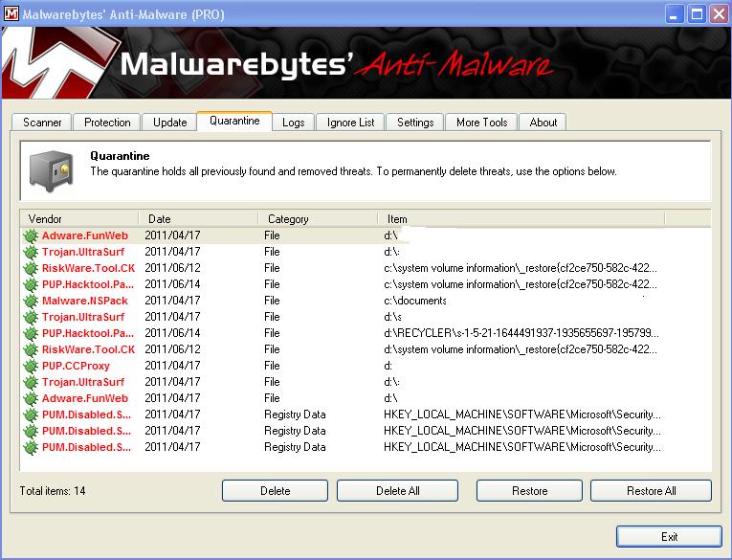The width and height of the screenshot is (732, 560).
Task: Select the Quarantine tab
Action: click(x=234, y=121)
